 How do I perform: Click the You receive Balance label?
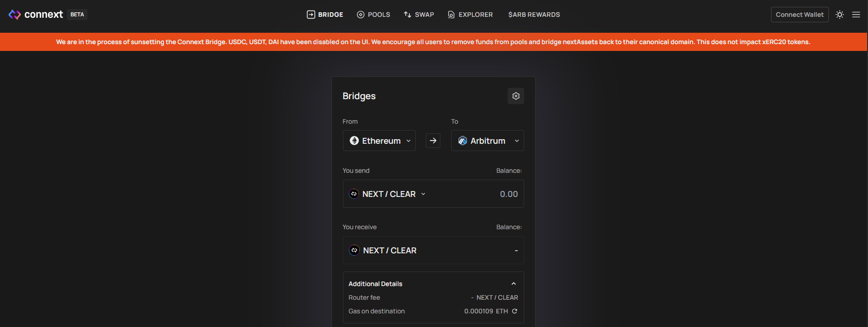pos(509,227)
